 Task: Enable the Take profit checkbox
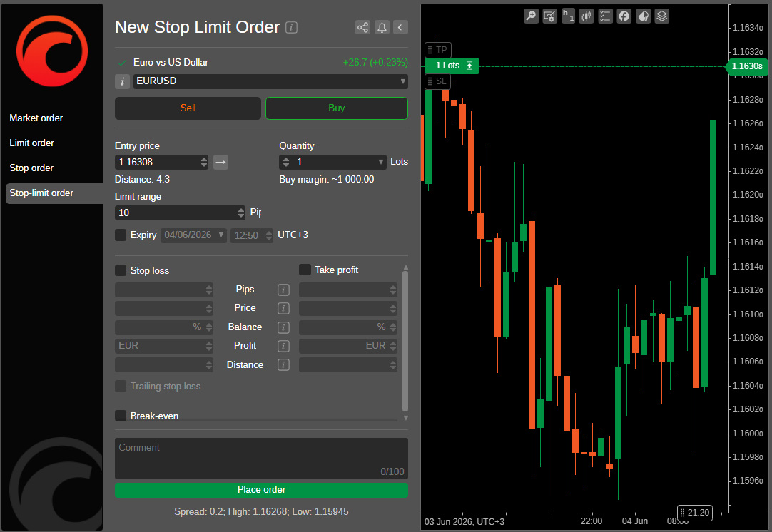[x=305, y=270]
